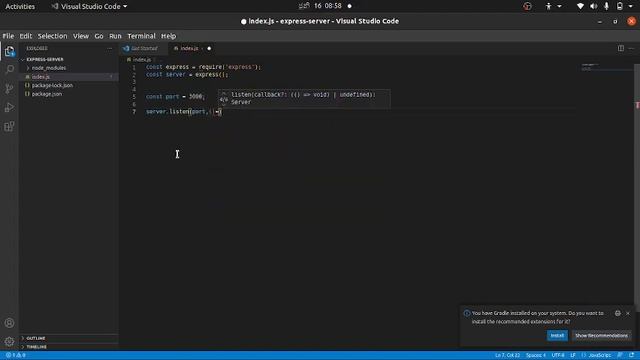Open the Explorer view in activity bar
The image size is (640, 360).
9,51
